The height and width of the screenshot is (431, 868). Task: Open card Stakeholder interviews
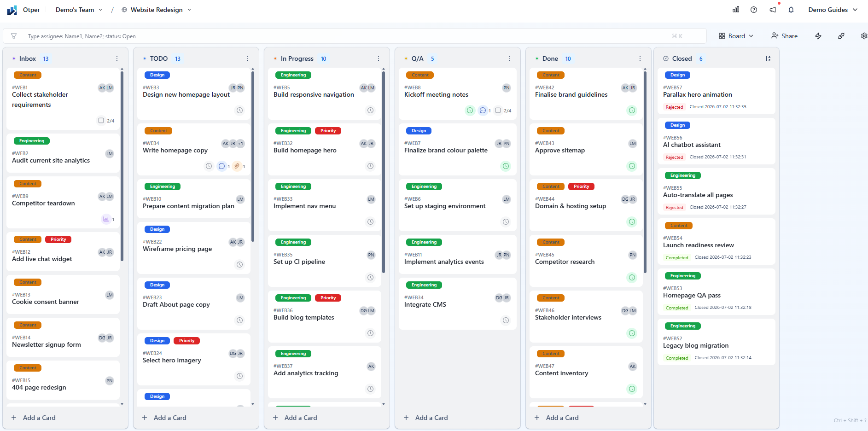point(586,317)
